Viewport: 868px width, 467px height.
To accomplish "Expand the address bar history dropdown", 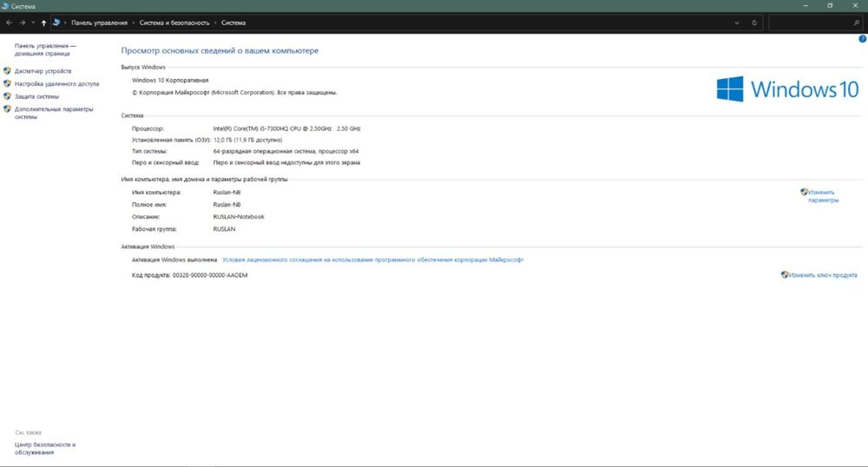I will [738, 23].
